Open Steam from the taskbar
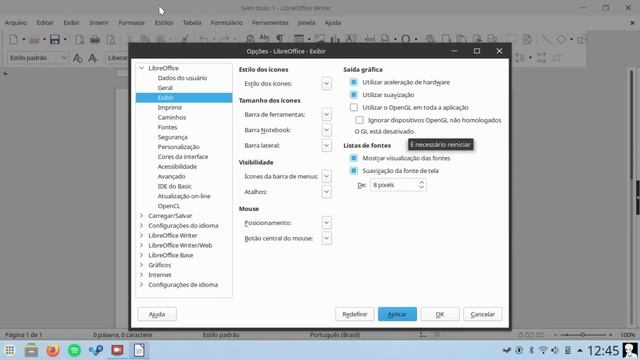Image resolution: width=640 pixels, height=360 pixels. point(96,351)
